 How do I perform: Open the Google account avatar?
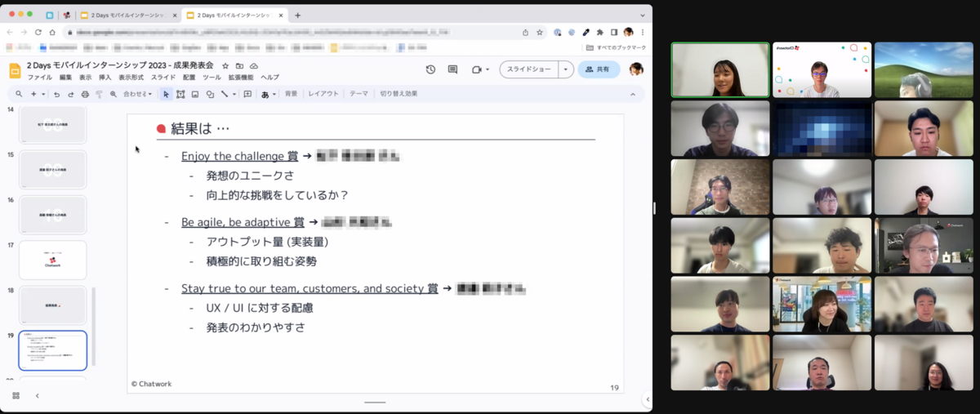(636, 69)
